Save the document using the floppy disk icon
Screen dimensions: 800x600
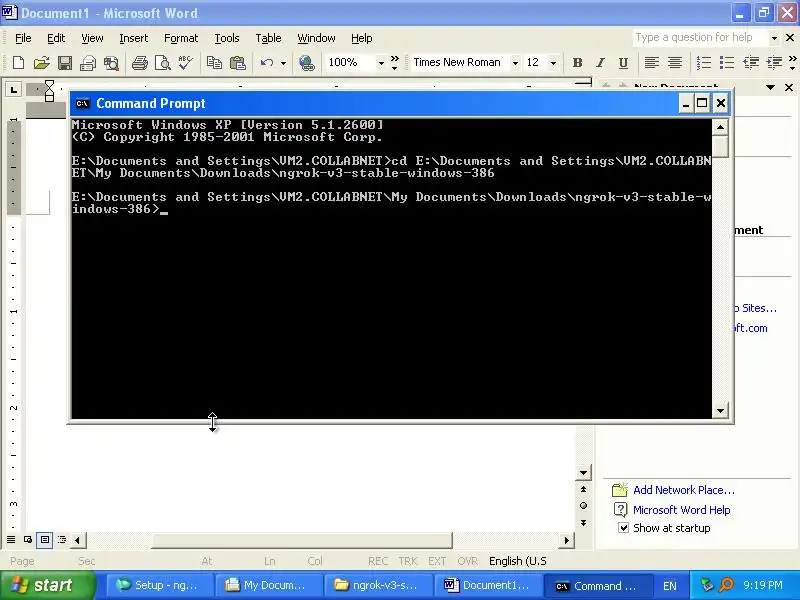(65, 63)
